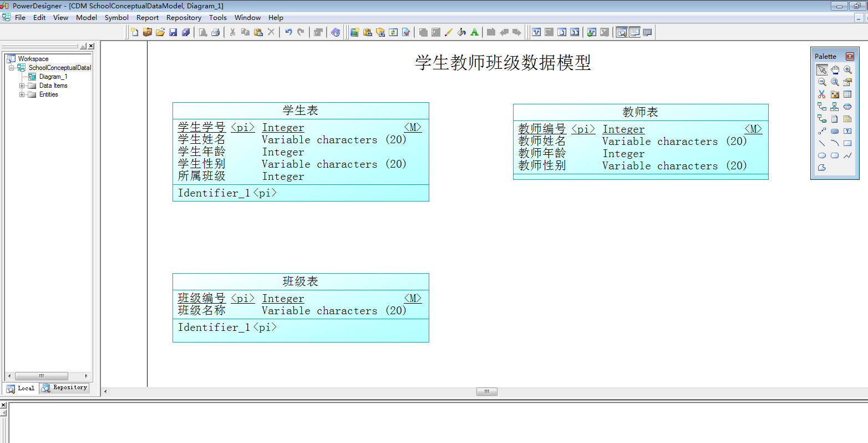Click the Save All toolbar icon

click(x=186, y=32)
